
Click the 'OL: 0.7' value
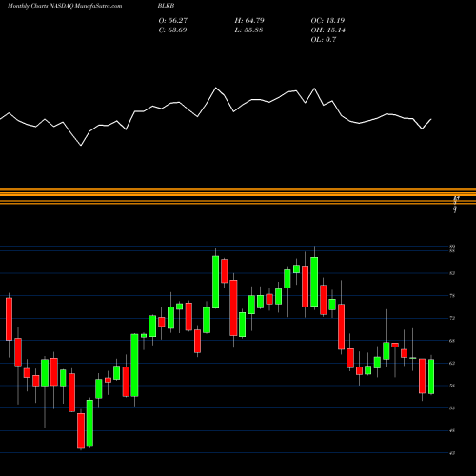324,40
